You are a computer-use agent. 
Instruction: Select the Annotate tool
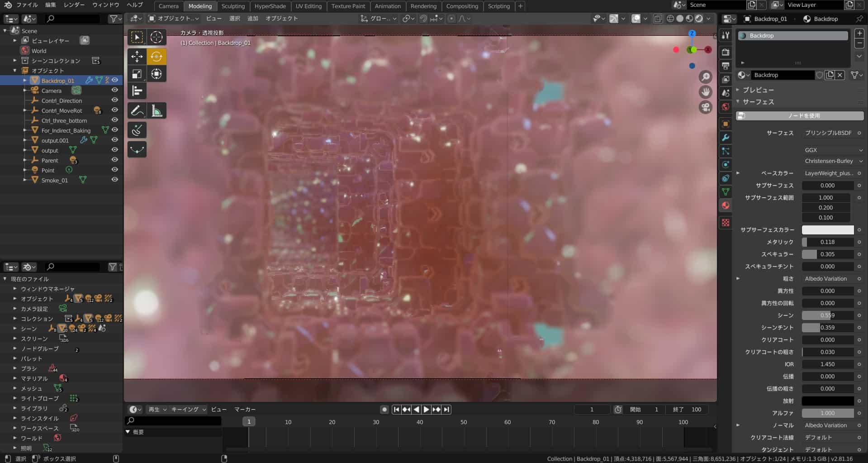(x=137, y=110)
